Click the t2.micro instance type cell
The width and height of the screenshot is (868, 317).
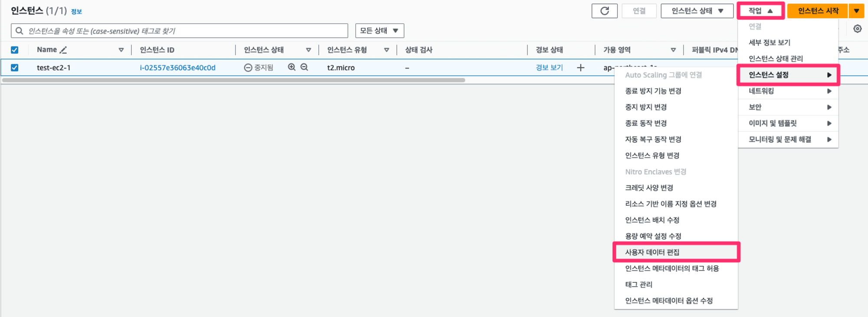click(341, 68)
